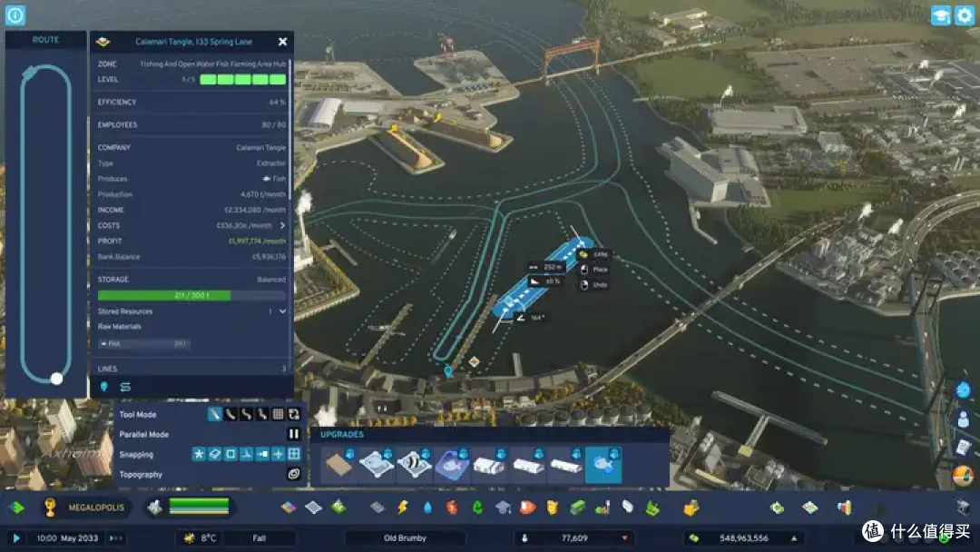The image size is (980, 552).
Task: Open the Police badge menu icon
Action: 552,508
